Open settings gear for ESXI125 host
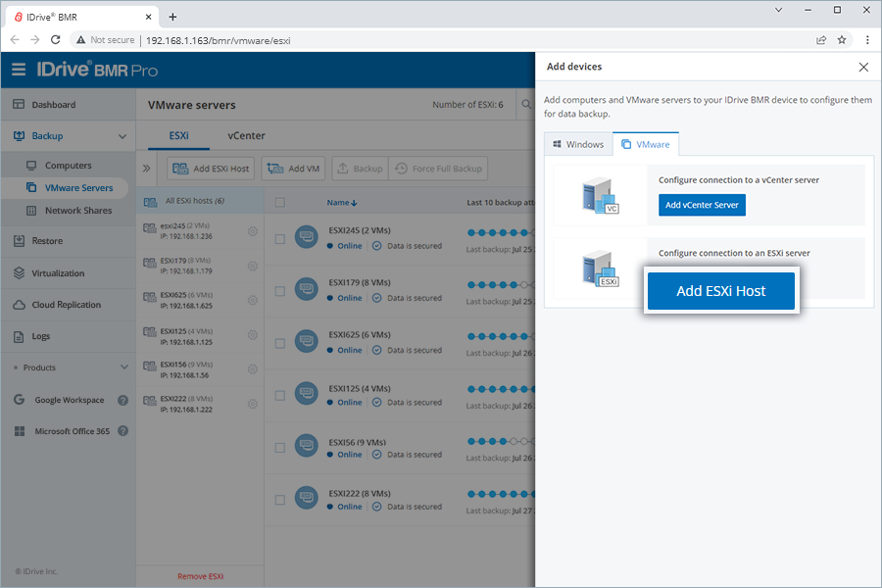The image size is (882, 588). point(253,335)
